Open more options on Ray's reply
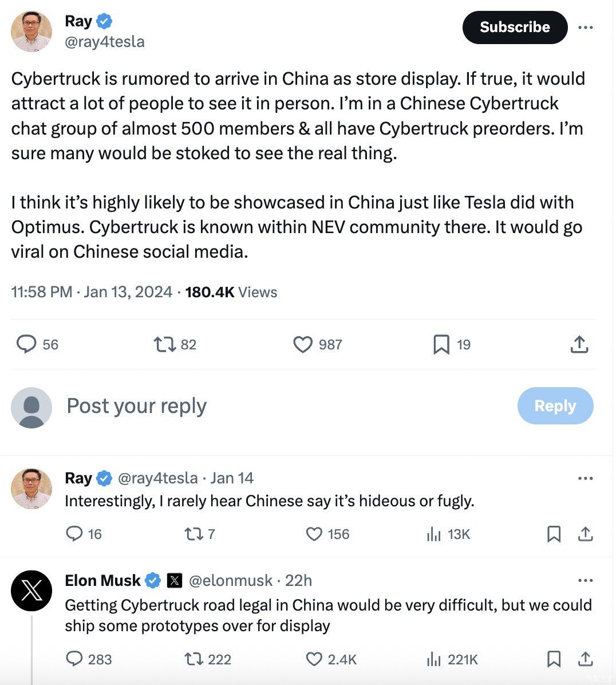Screen dimensions: 616x685 [585, 478]
